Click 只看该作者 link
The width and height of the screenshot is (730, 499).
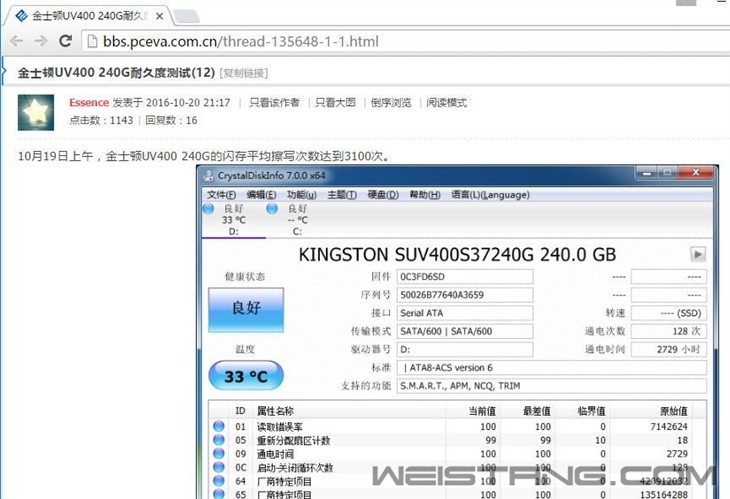pos(274,102)
